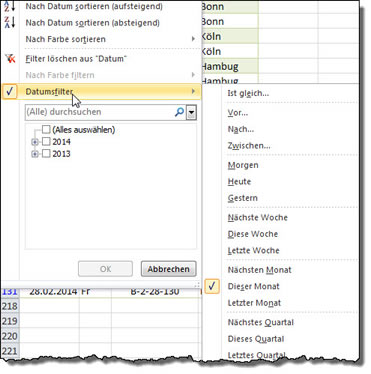Image resolution: width=371 pixels, height=374 pixels.
Task: Click into '(Alle) durchsuchen' search field
Action: point(99,112)
